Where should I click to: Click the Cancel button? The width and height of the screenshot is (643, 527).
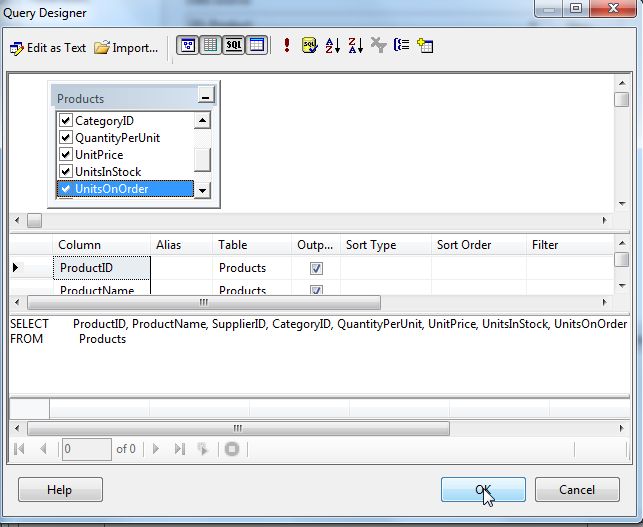pyautogui.click(x=577, y=489)
